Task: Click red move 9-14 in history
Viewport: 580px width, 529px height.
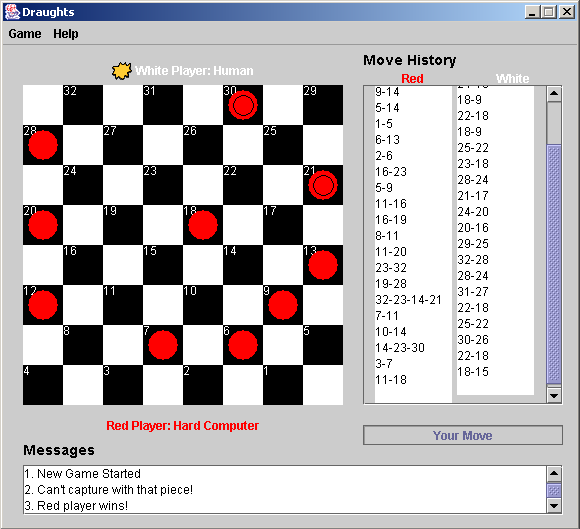Action: (387, 92)
